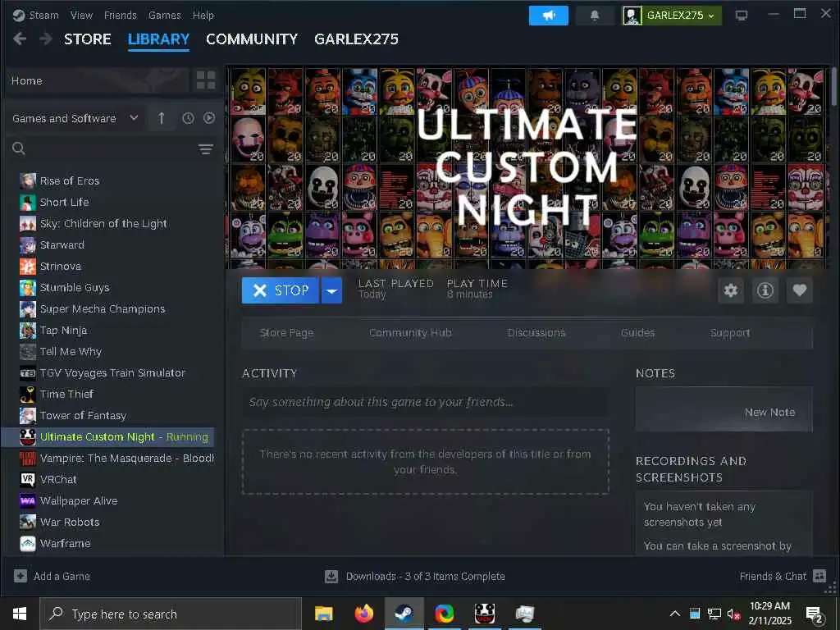
Task: Open Firefox from taskbar
Action: (364, 614)
